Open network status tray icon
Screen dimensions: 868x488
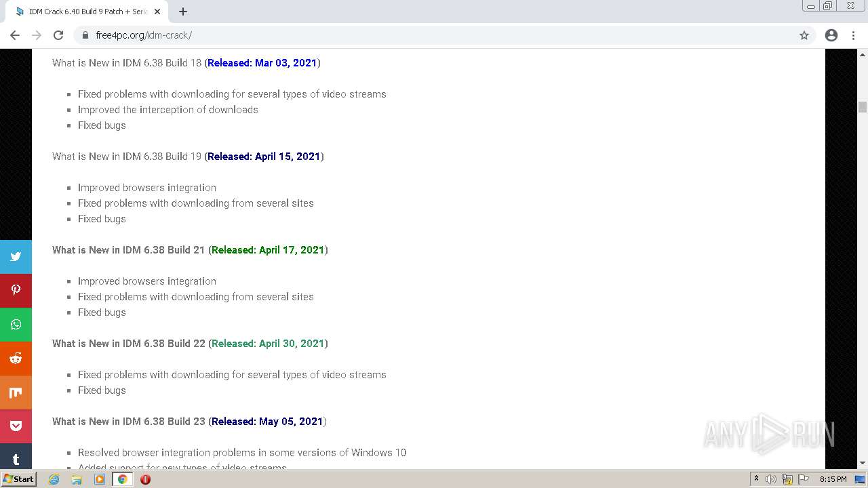pos(787,479)
